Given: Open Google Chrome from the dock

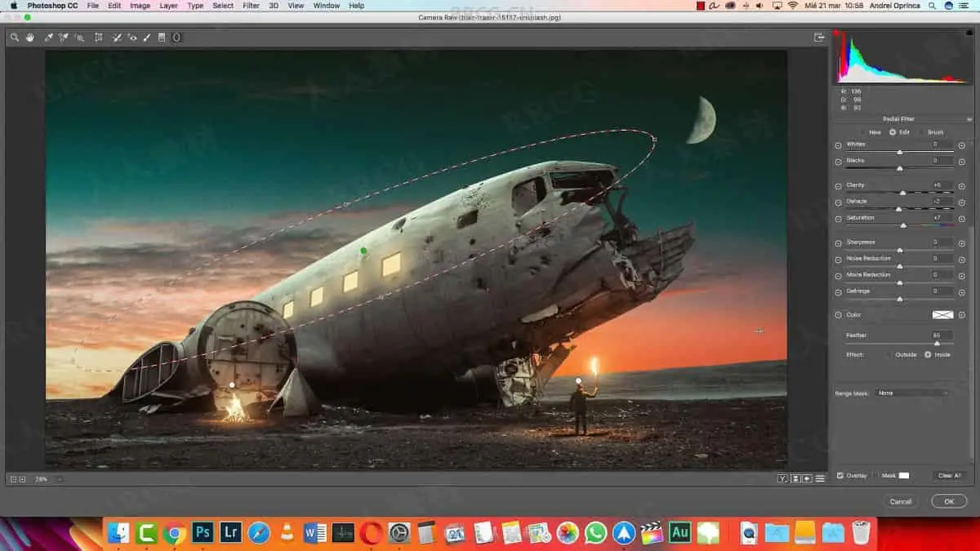Looking at the screenshot, I should (174, 533).
